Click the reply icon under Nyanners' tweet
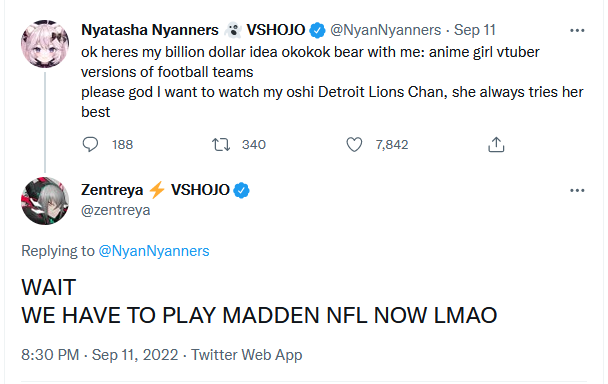Viewport: 608px width, 384px height. coord(90,144)
